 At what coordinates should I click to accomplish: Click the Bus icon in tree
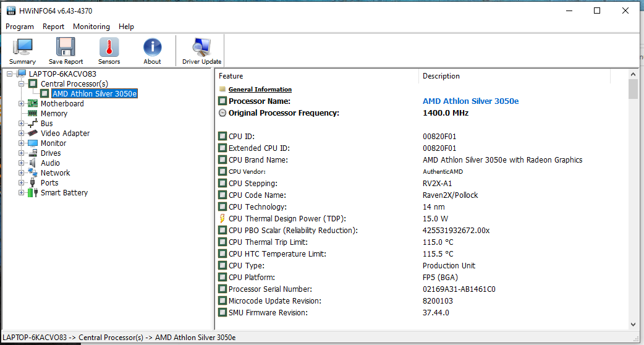tap(32, 123)
